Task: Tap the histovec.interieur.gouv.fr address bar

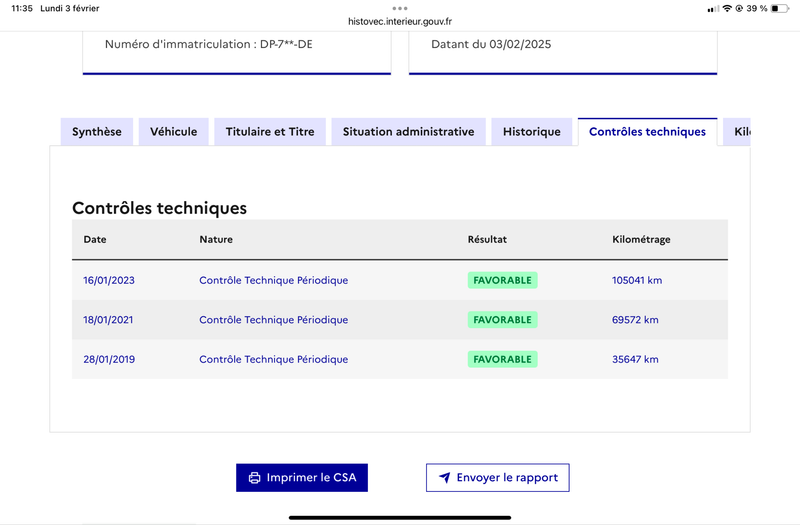Action: 400,21
